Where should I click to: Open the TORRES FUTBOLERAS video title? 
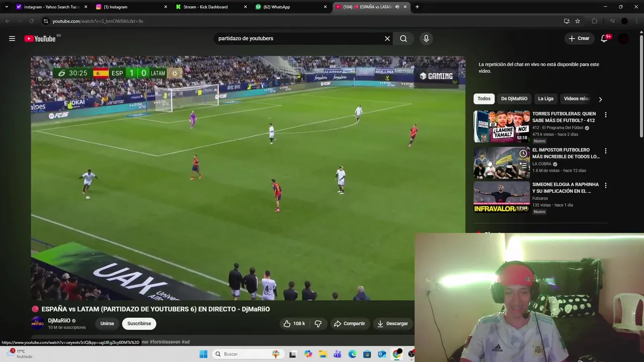point(563,117)
